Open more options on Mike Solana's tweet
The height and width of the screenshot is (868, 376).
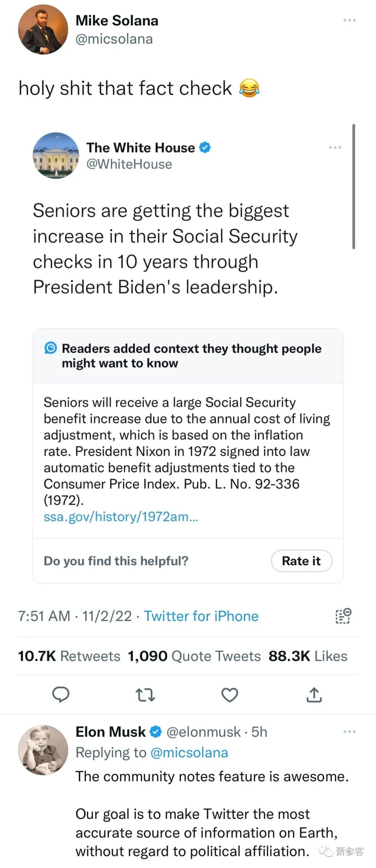(x=350, y=20)
